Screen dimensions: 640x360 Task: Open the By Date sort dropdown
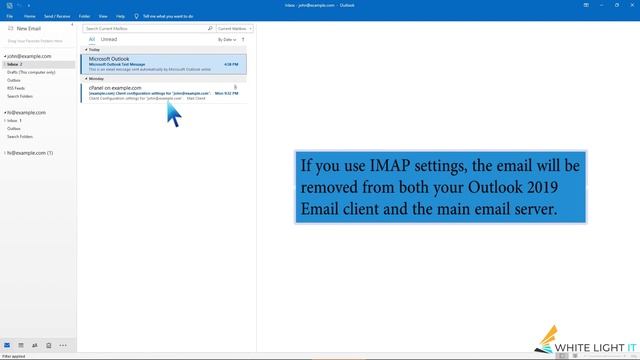[227, 40]
